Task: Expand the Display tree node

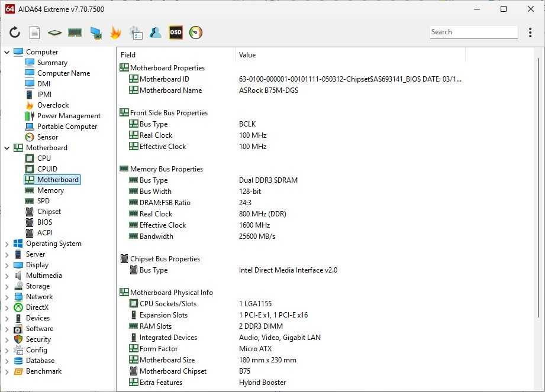Action: (x=7, y=265)
